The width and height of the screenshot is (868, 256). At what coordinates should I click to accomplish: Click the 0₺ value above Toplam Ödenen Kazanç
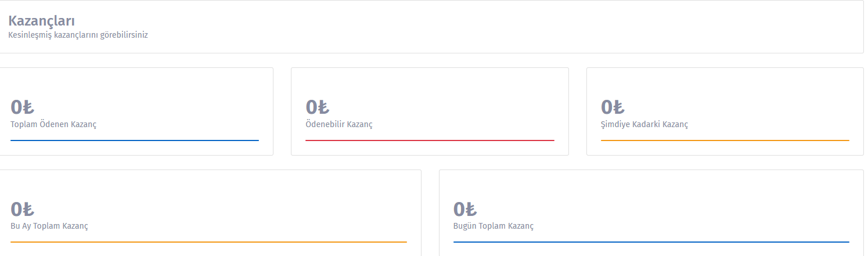point(23,107)
